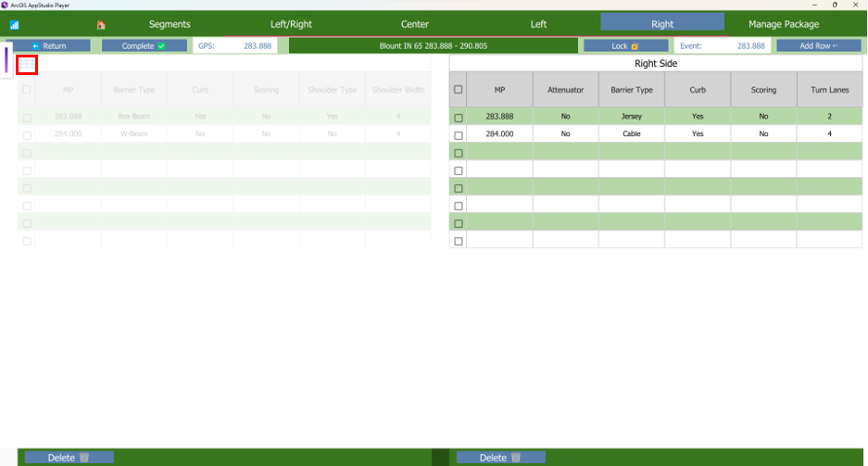Check the left table Box Beam row checkbox
This screenshot has width=868, height=466.
[27, 118]
